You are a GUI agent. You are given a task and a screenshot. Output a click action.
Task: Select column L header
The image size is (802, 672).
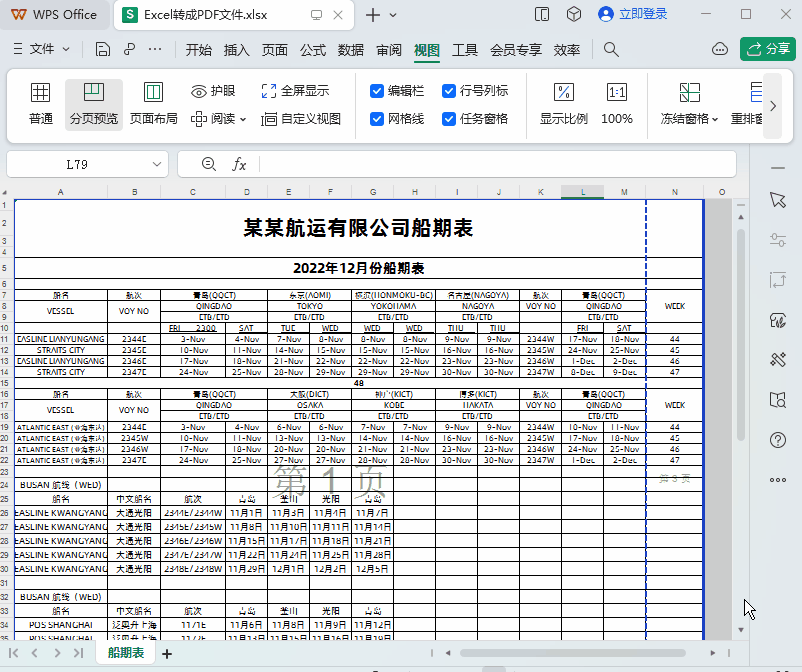[583, 192]
